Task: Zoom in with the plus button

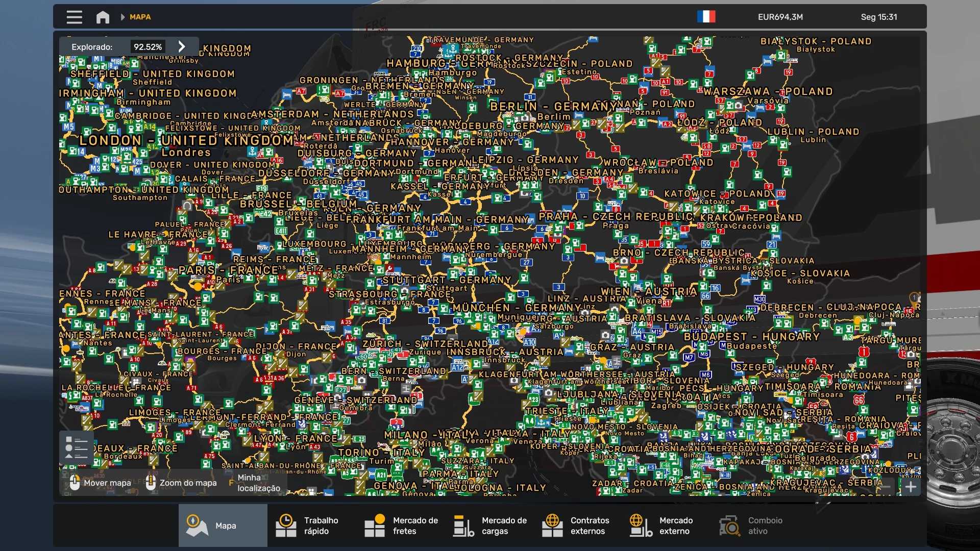Action: point(911,487)
